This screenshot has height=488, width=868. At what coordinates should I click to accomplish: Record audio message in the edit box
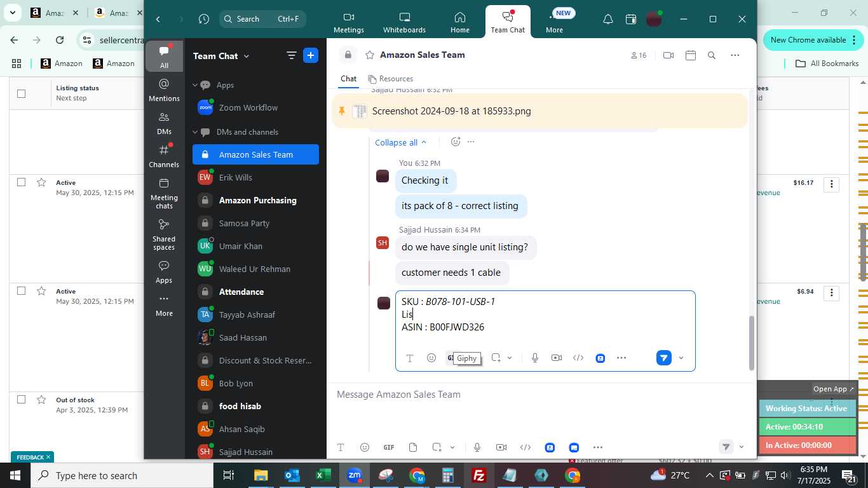pos(535,358)
